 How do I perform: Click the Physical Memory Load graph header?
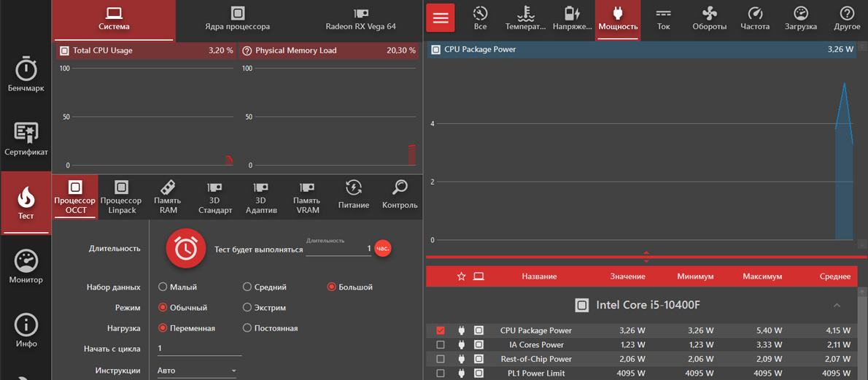pyautogui.click(x=328, y=50)
